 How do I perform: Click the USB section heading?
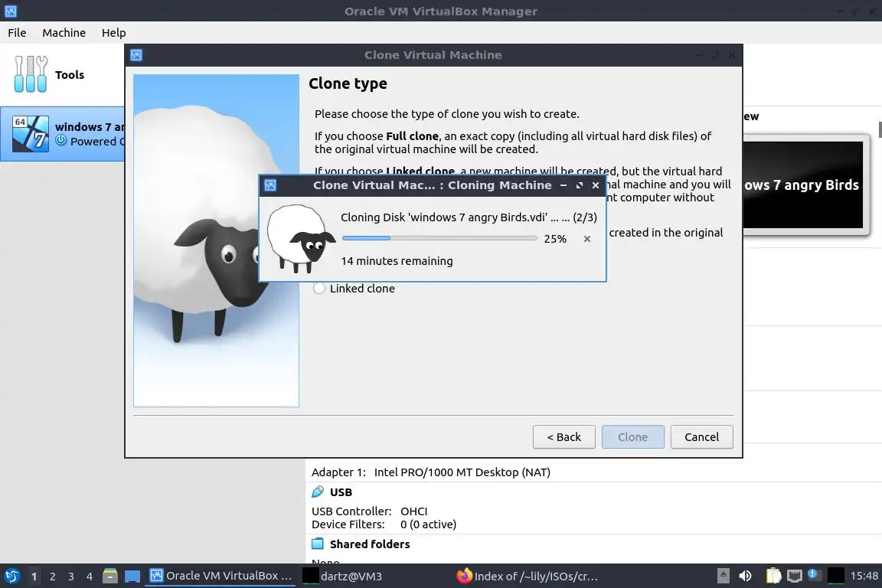click(341, 492)
